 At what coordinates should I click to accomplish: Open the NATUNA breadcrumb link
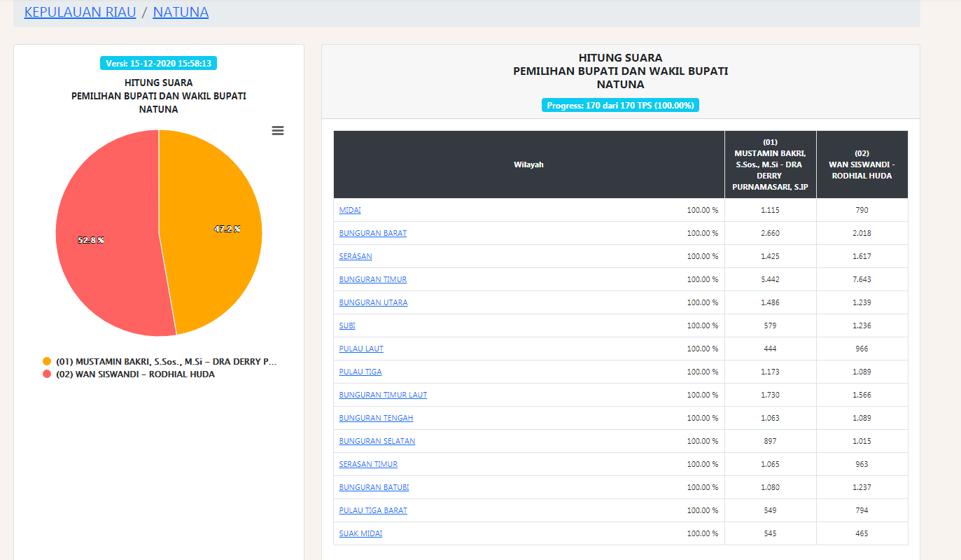tap(181, 12)
